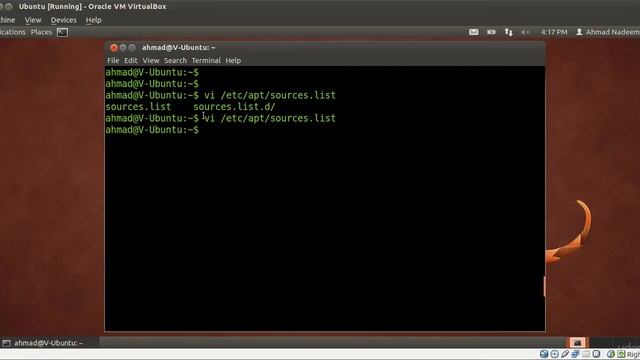
Task: Click the first vi /etc/apt/sources.list command
Action: tap(270, 96)
